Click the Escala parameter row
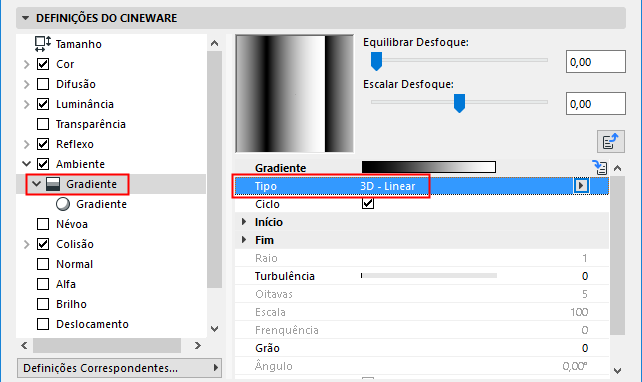The width and height of the screenshot is (642, 382). 422,312
